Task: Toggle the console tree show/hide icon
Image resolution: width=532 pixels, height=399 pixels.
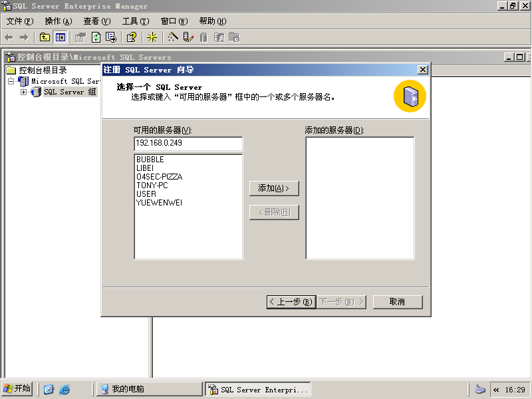Action: click(61, 37)
